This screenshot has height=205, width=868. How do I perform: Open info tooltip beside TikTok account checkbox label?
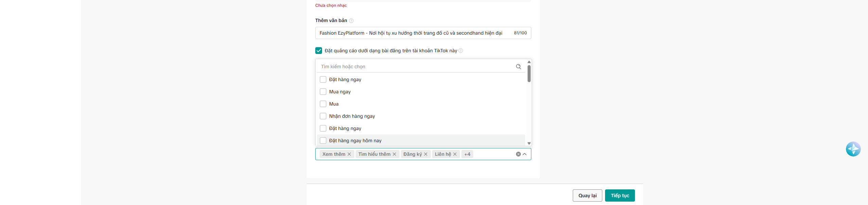[461, 51]
